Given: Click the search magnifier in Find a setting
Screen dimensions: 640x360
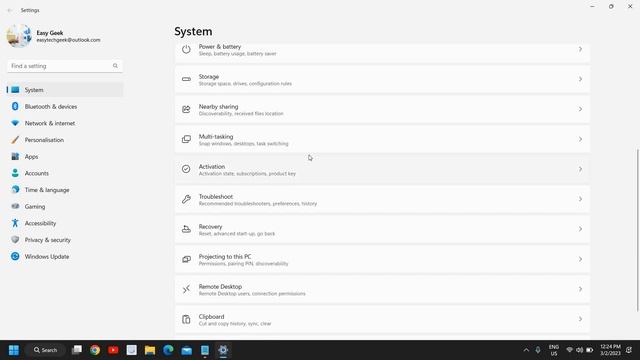Looking at the screenshot, I should click(115, 66).
